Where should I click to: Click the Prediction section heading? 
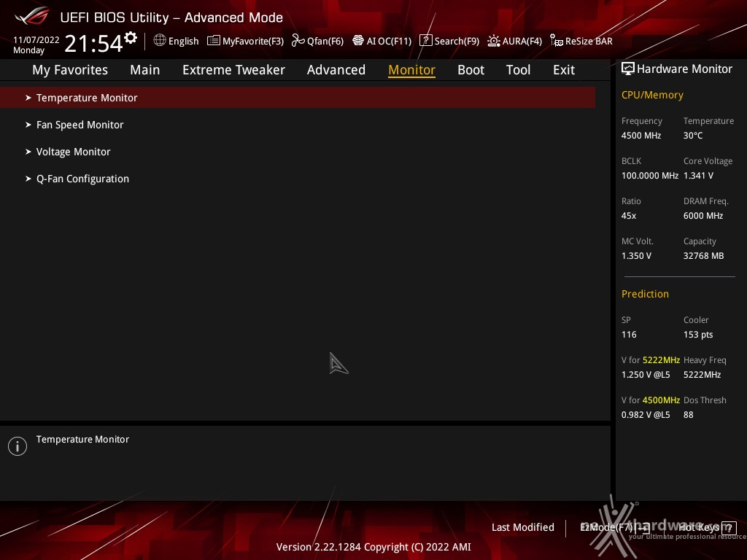(x=645, y=294)
